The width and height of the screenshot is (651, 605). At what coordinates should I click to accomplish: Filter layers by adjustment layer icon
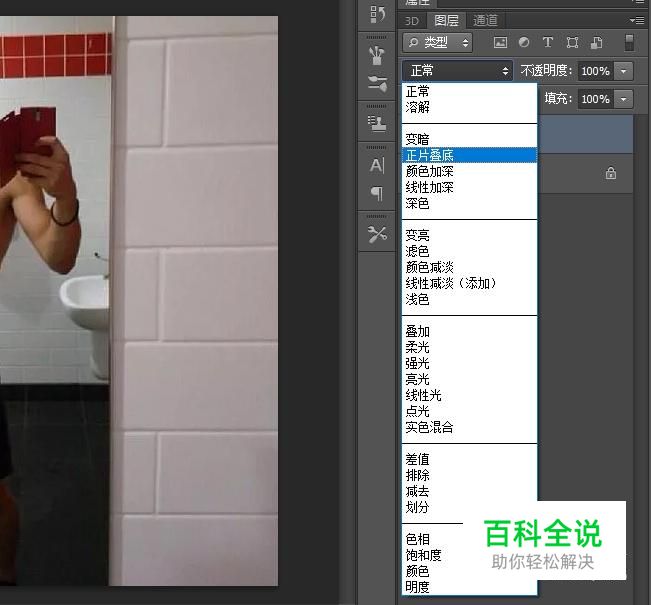pyautogui.click(x=524, y=42)
